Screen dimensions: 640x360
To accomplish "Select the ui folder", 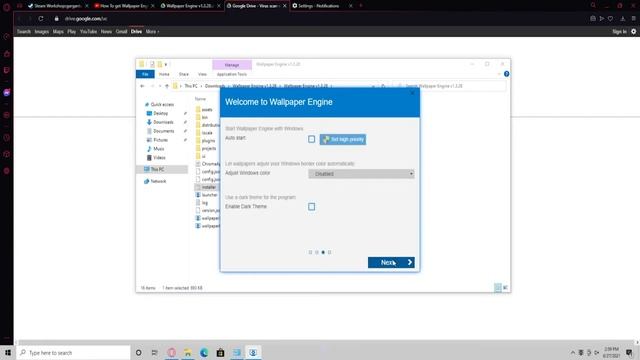I will pyautogui.click(x=201, y=156).
